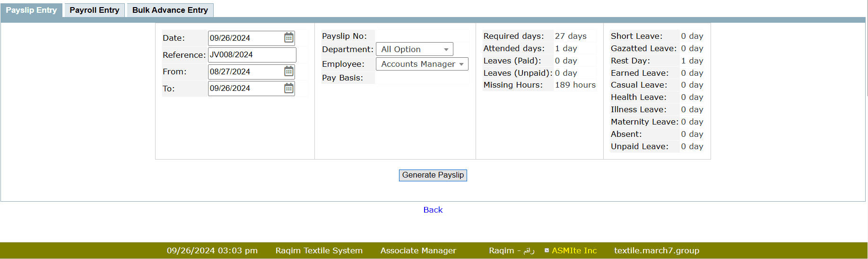Select the To date text field
868x259 pixels.
(245, 89)
